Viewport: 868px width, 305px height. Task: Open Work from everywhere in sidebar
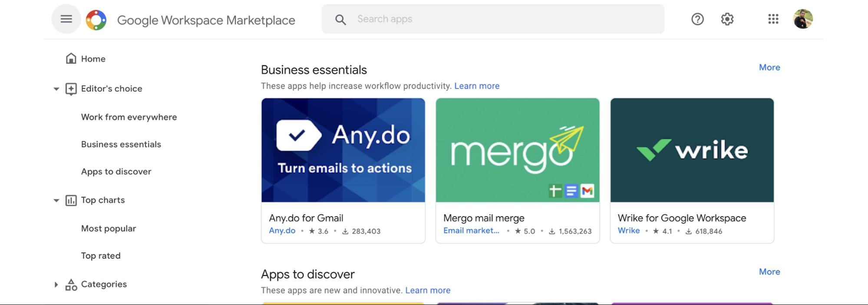click(129, 117)
